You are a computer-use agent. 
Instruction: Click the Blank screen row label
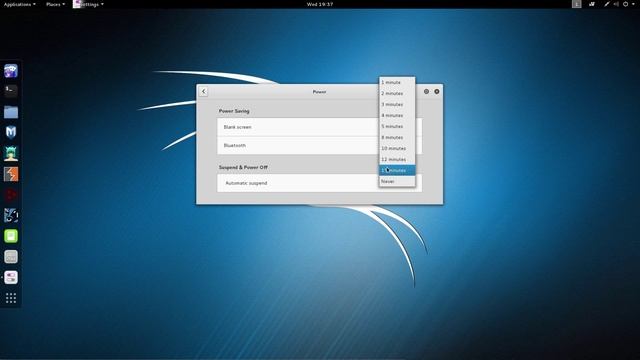(238, 127)
